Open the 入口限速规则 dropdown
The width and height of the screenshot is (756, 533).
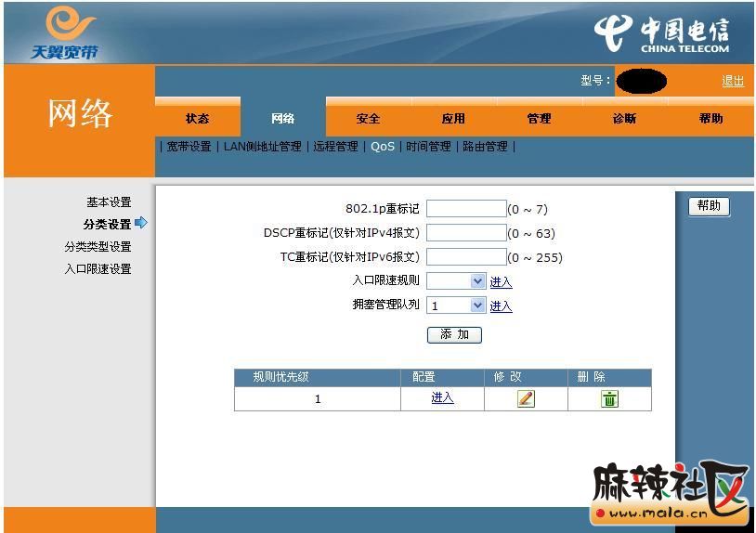click(x=477, y=281)
